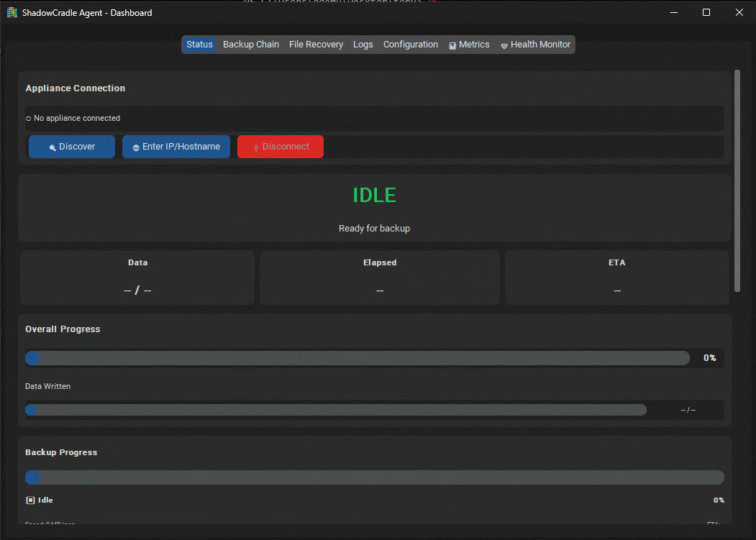Open the Metrics tab
Image resolution: width=756 pixels, height=540 pixels.
click(x=469, y=45)
